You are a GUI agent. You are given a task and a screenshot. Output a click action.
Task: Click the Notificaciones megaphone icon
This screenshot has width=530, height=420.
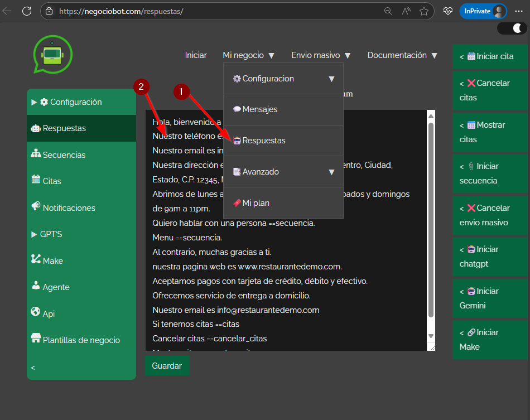click(36, 206)
